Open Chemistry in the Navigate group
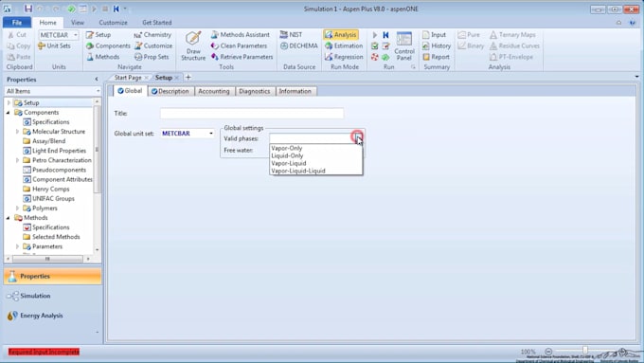The width and height of the screenshot is (644, 363). [x=152, y=35]
